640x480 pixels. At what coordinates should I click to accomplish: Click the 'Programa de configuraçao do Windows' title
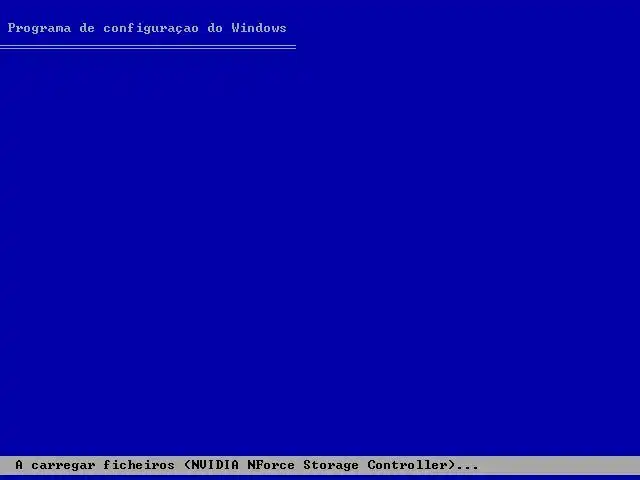click(147, 28)
